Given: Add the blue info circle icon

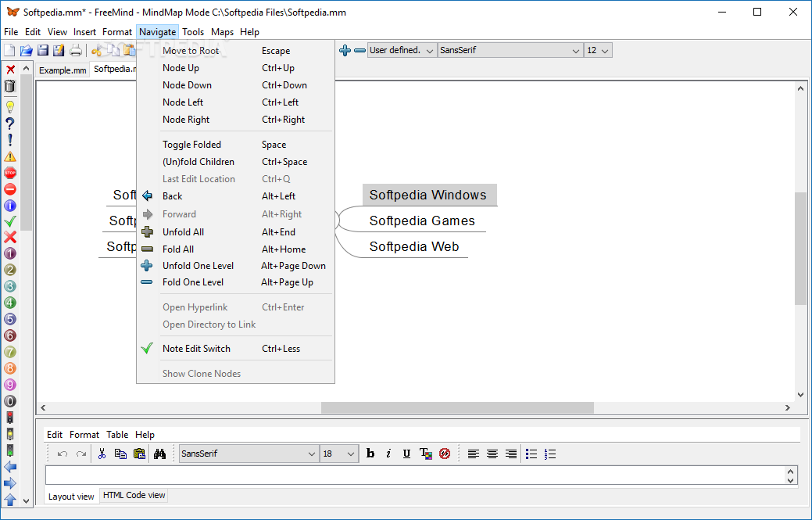Looking at the screenshot, I should pyautogui.click(x=10, y=206).
